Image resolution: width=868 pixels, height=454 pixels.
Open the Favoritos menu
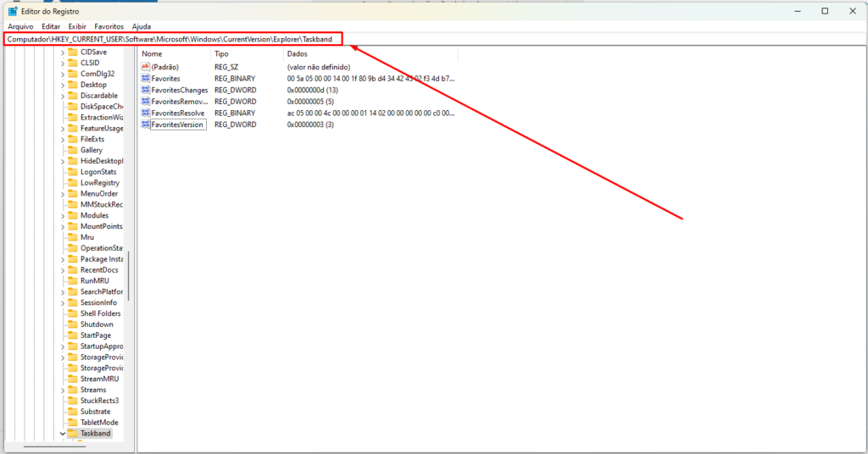pos(108,26)
